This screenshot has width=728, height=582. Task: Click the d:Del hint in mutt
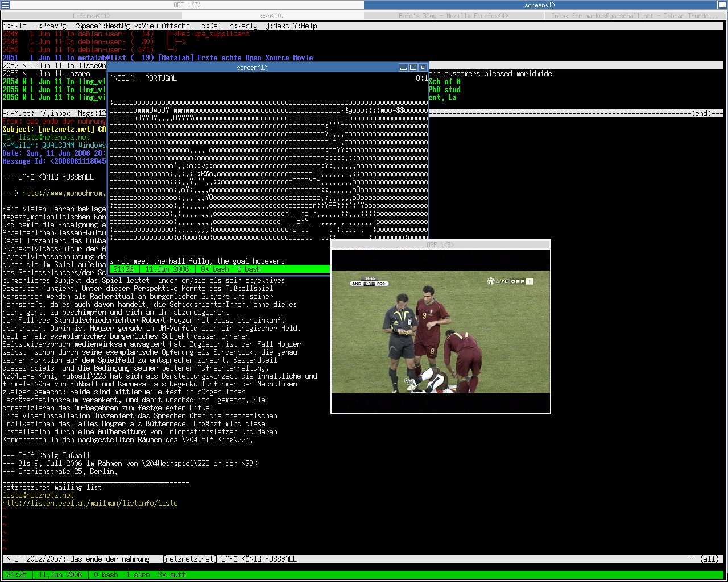pyautogui.click(x=212, y=26)
